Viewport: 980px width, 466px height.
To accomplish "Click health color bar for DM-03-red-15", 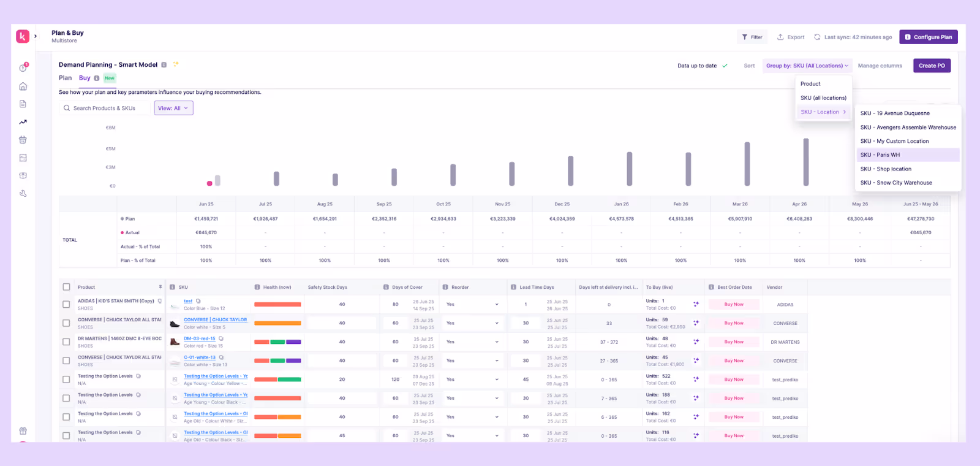I will (x=277, y=342).
